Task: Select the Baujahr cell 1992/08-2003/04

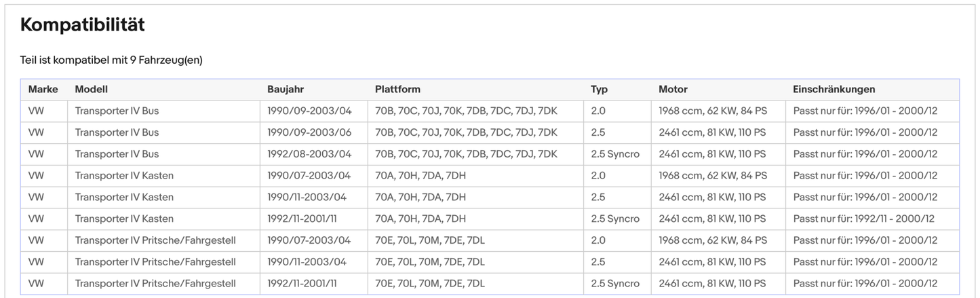Action: pyautogui.click(x=309, y=154)
